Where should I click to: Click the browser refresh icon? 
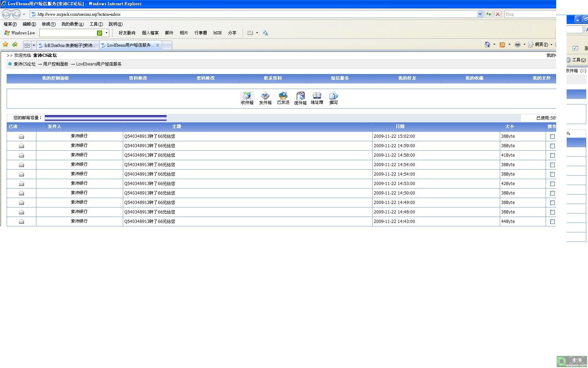click(x=488, y=14)
